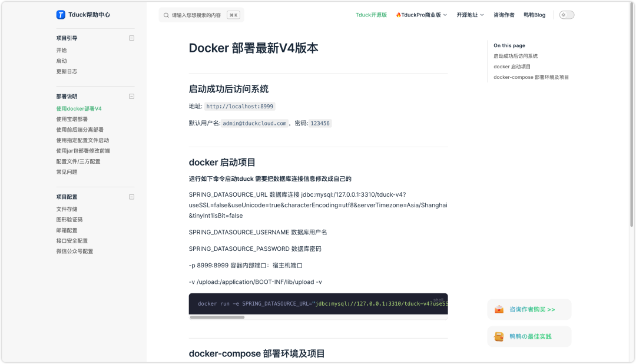This screenshot has height=364, width=636.
Task: Click the docker run command code block
Action: click(x=319, y=304)
